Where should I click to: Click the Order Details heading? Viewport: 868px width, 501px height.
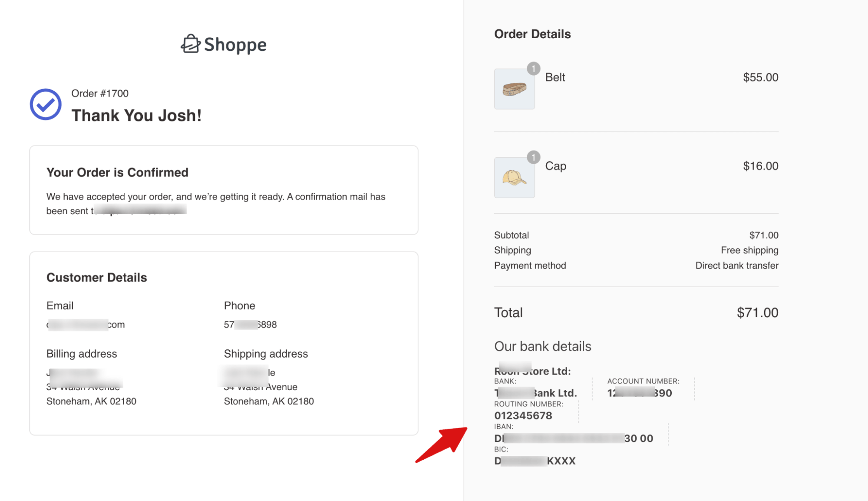[532, 34]
